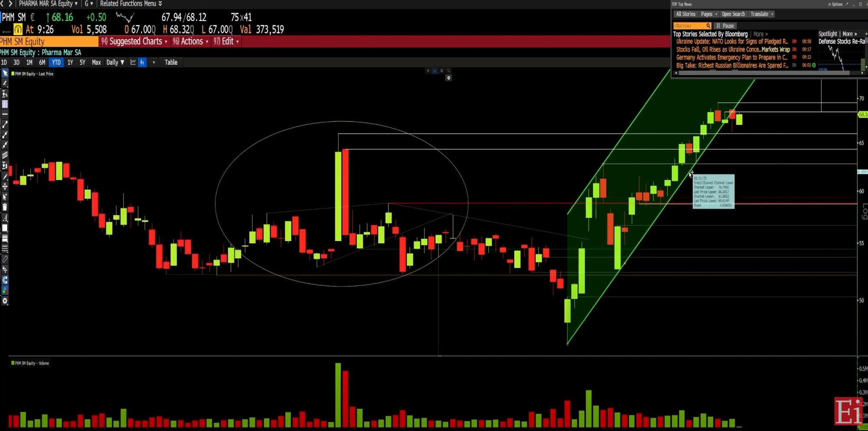Screen dimensions: 868x431
Task: Select the price measure dollar tool
Action: point(5,166)
